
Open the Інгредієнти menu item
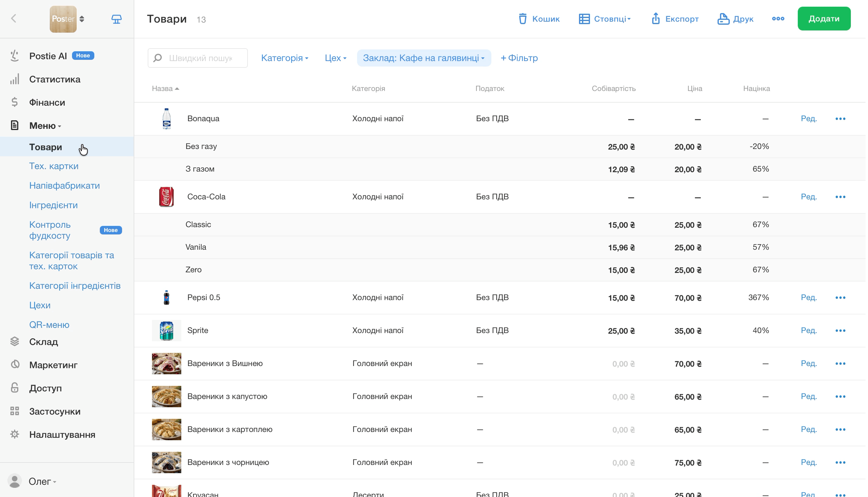click(x=54, y=205)
